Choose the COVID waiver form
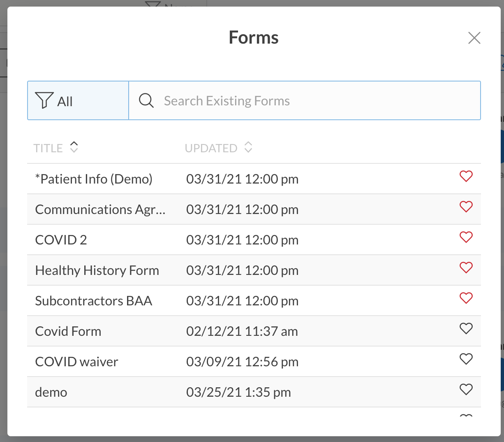 point(77,362)
